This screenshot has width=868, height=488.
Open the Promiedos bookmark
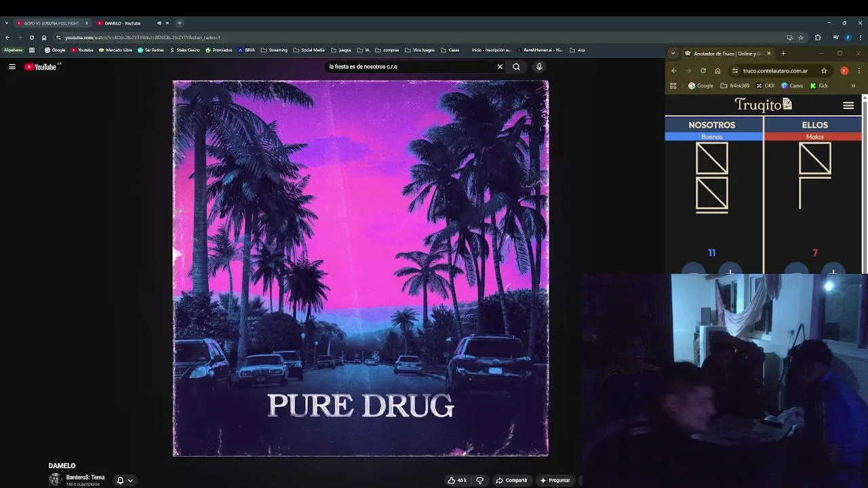(x=219, y=49)
